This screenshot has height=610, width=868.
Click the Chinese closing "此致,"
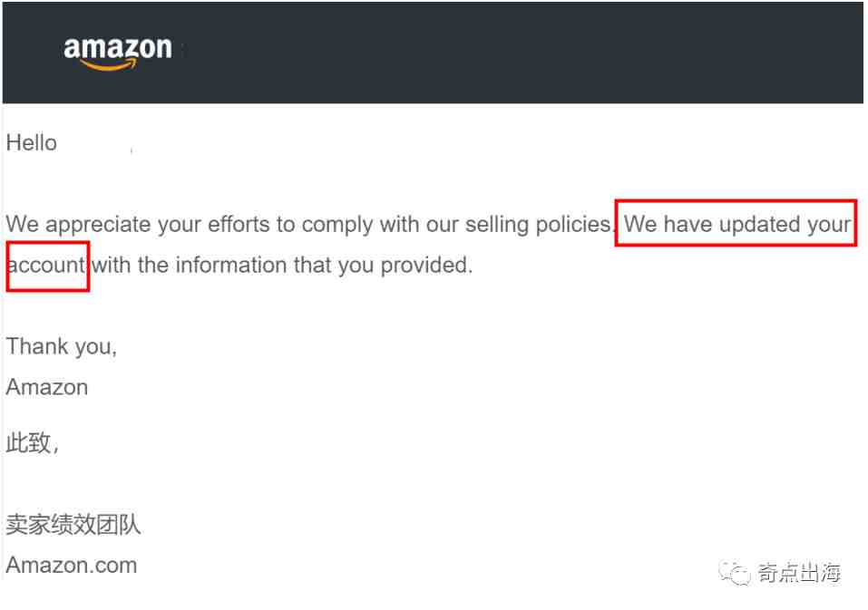33,445
